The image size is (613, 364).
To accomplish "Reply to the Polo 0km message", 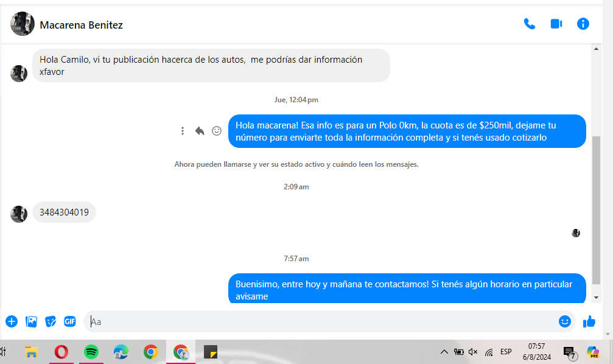I will coord(200,131).
